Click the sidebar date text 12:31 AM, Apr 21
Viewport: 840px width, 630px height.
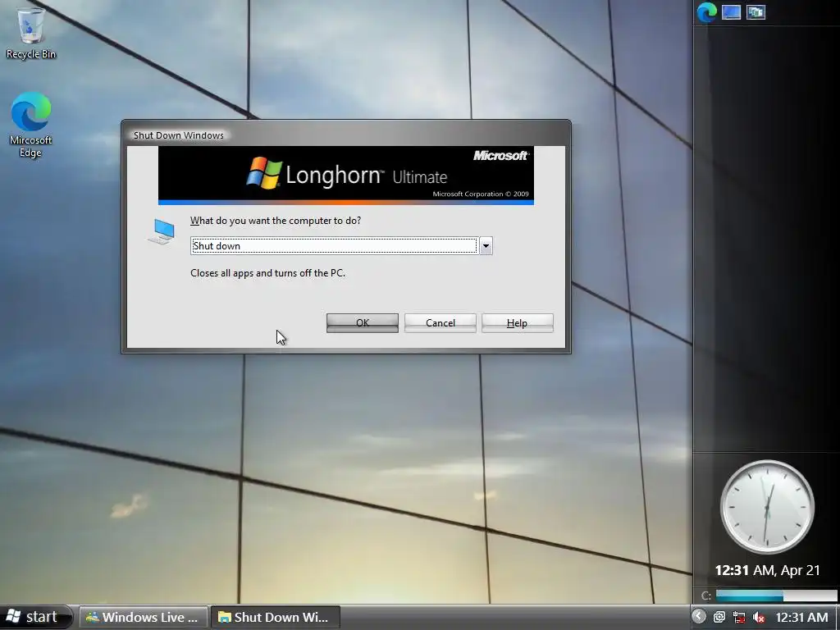pyautogui.click(x=767, y=570)
